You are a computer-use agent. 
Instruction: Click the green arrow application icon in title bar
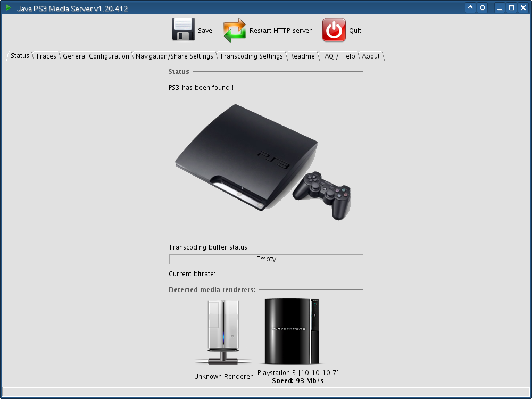[x=9, y=7]
